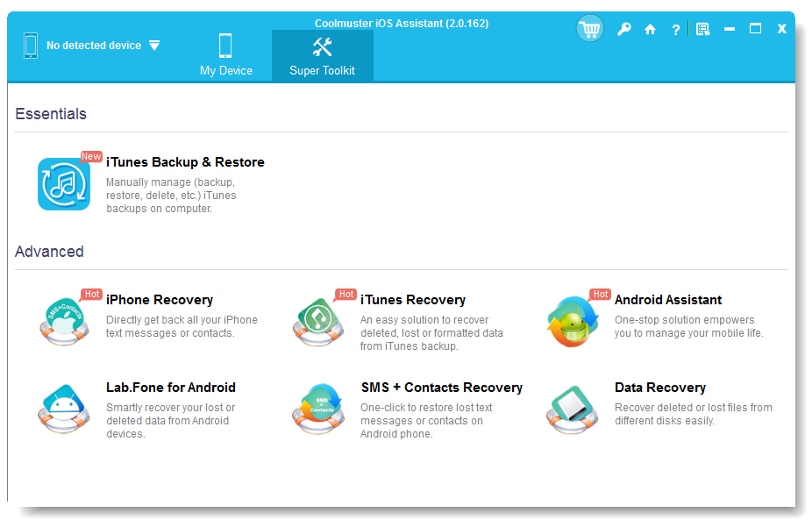This screenshot has width=812, height=527.
Task: Open the Data Recovery disk icon
Action: pos(572,409)
